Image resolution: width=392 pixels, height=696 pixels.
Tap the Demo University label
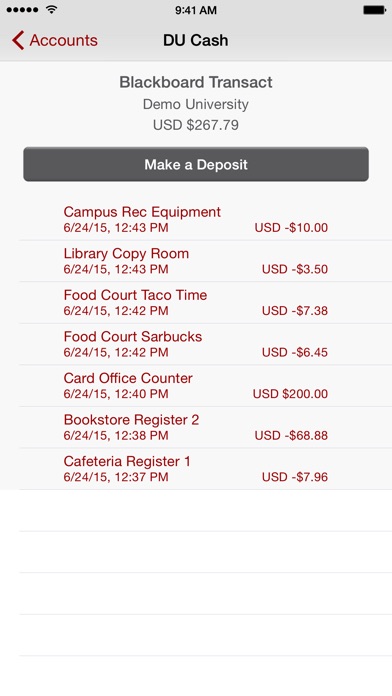point(196,104)
